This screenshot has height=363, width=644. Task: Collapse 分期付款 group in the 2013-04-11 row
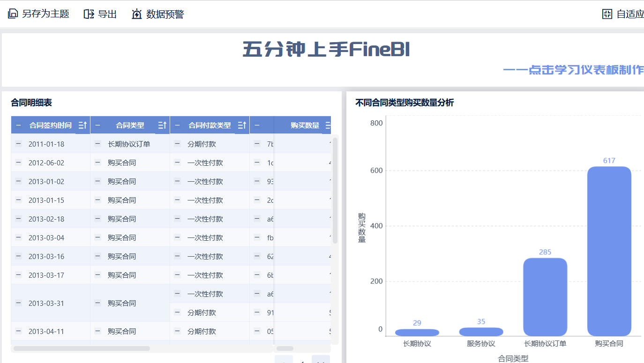[x=177, y=331]
